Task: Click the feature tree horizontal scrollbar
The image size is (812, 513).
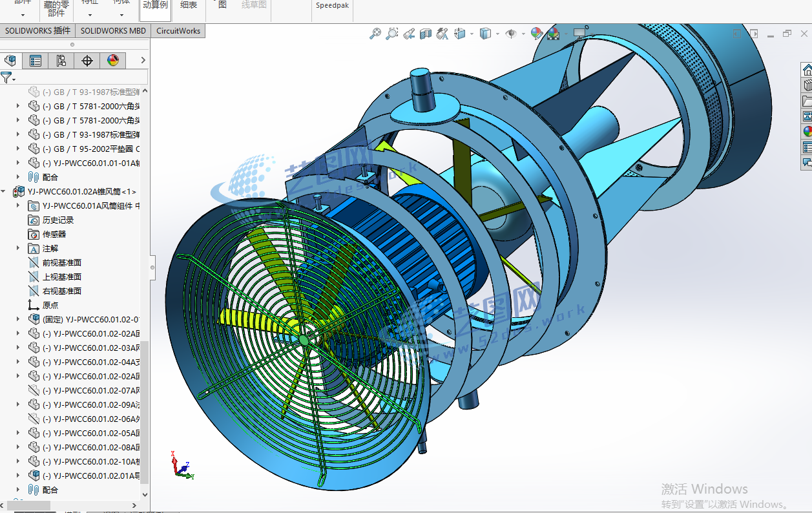Action: (x=27, y=505)
